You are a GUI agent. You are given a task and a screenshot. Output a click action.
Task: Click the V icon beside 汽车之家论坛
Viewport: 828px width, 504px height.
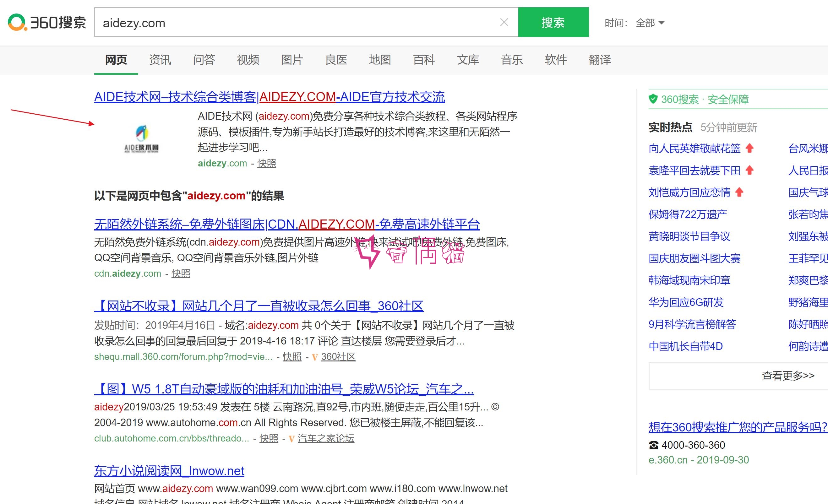(x=291, y=439)
